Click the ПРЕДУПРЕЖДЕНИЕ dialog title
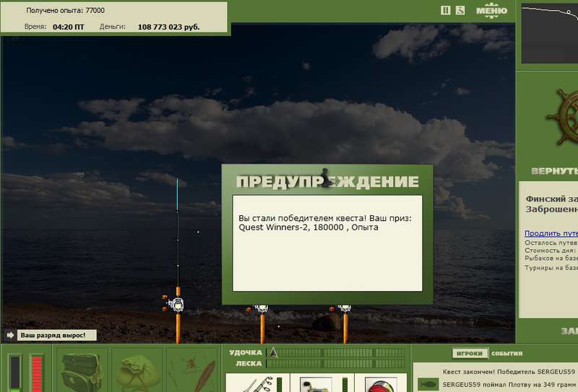Image resolution: width=578 pixels, height=392 pixels. tap(327, 182)
